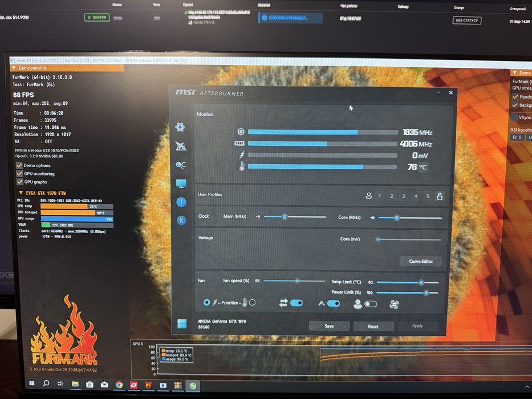Open Google Chrome from taskbar
The image size is (532, 399).
point(119,385)
